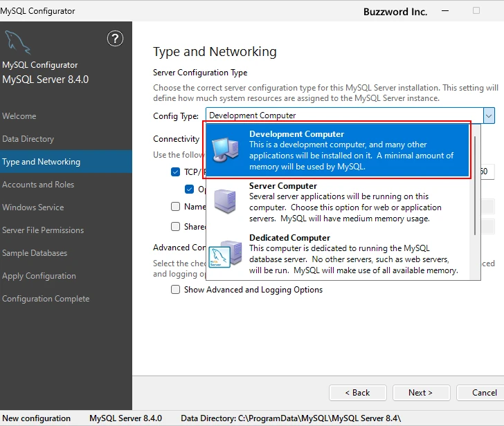
Task: Open the Data Directory step
Action: tap(28, 139)
